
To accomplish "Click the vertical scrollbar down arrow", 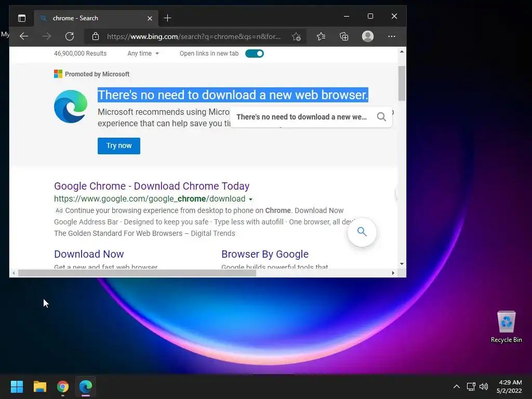I will [x=402, y=263].
